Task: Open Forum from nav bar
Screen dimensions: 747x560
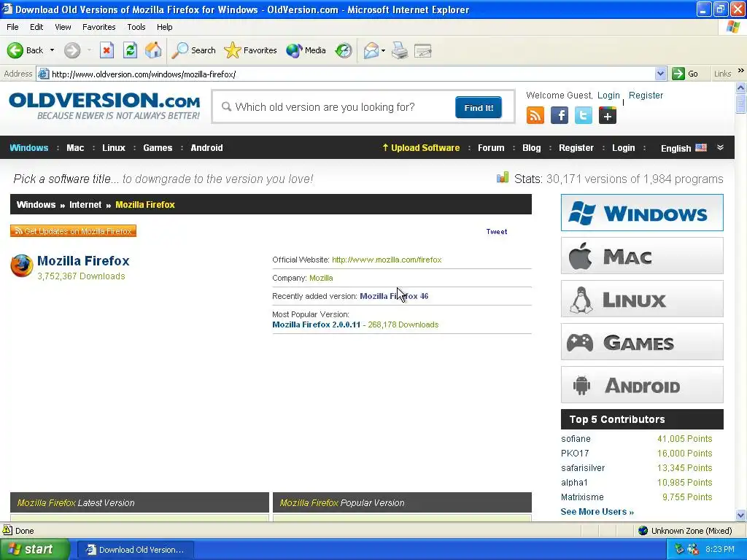Action: (491, 147)
